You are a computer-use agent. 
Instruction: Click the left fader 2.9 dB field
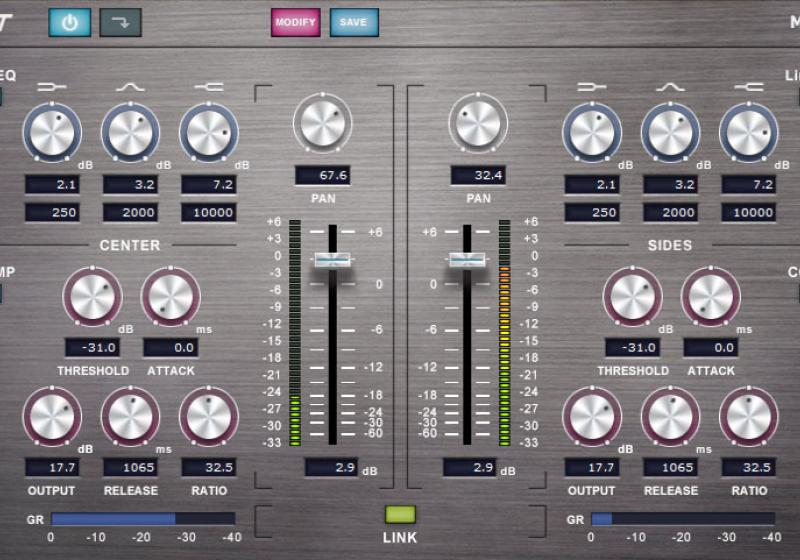coord(332,467)
